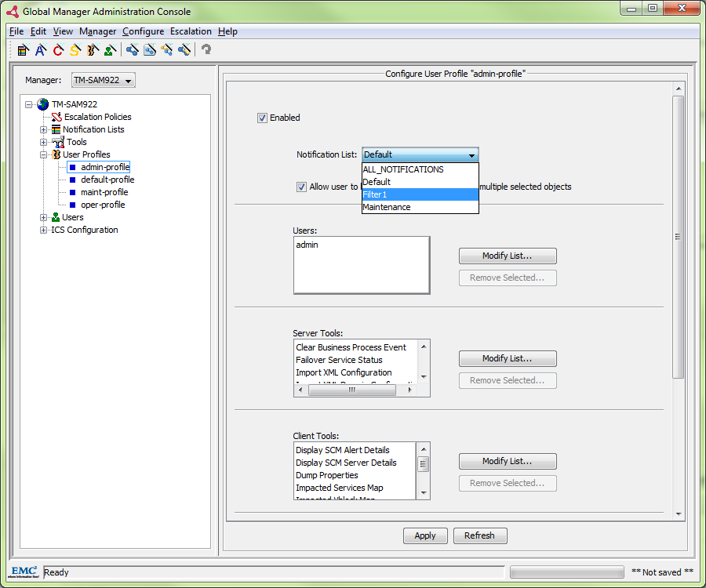The image size is (706, 588).
Task: Select maint-profile in the tree
Action: click(x=104, y=192)
